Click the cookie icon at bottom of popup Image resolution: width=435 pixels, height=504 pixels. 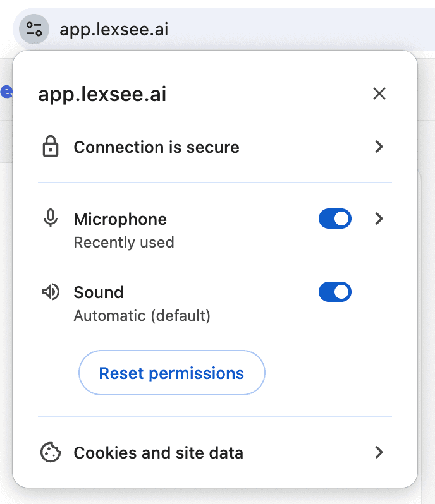(x=51, y=452)
